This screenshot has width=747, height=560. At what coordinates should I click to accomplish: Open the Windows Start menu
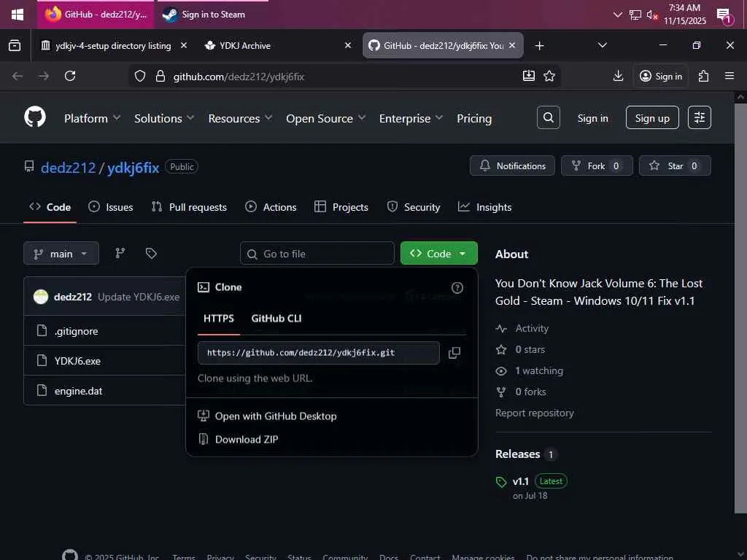pos(18,15)
